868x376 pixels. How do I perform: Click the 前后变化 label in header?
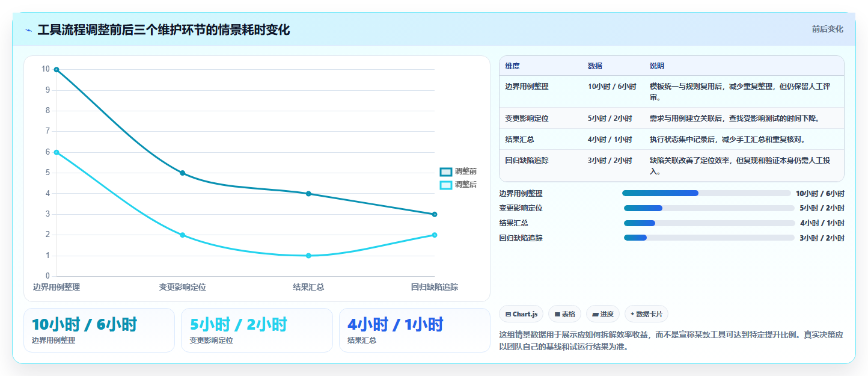pos(827,29)
